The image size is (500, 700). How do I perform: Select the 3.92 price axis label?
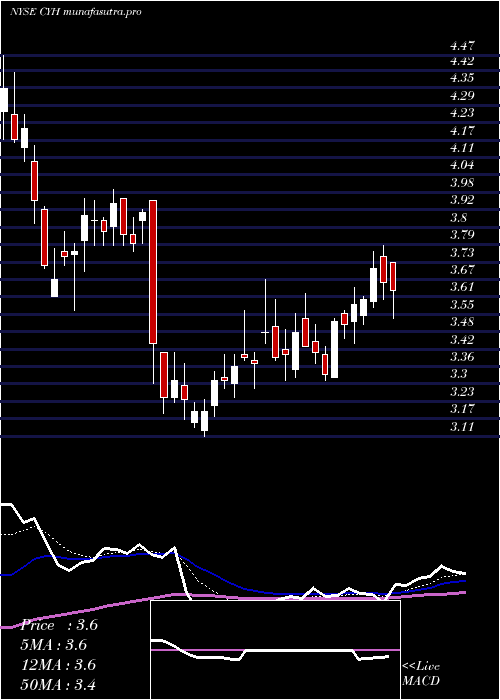pyautogui.click(x=462, y=200)
